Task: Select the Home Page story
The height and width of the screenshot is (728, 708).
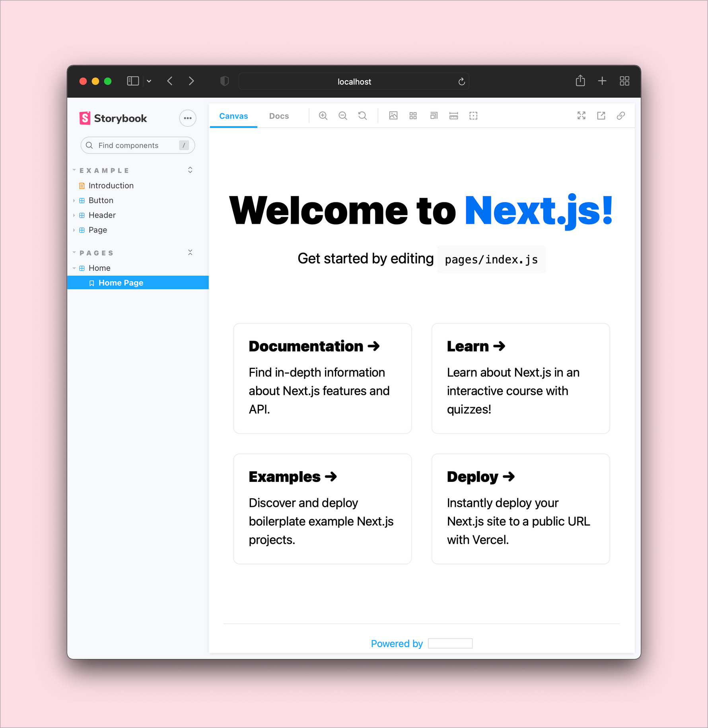Action: 138,283
